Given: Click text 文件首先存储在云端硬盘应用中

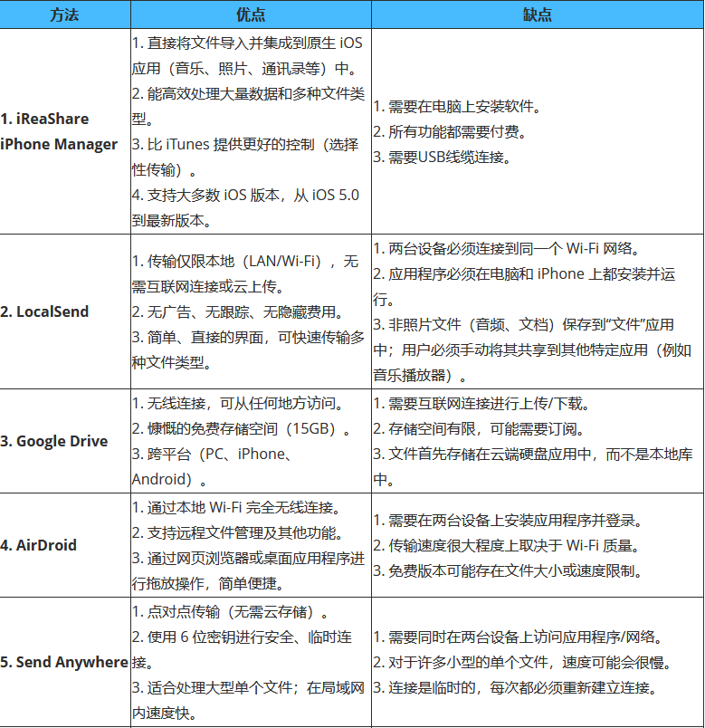Looking at the screenshot, I should (490, 454).
